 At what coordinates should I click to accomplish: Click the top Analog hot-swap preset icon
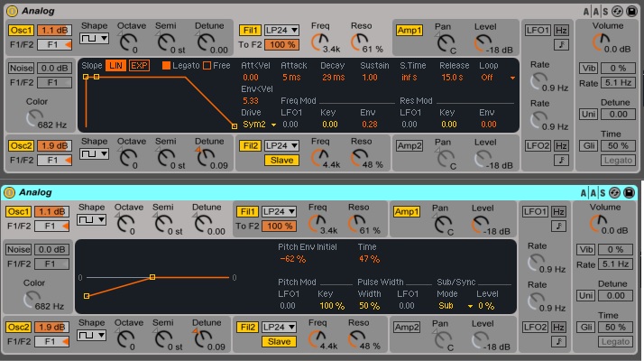pos(617,11)
